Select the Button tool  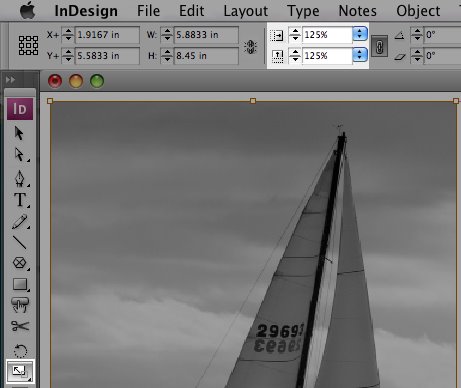coord(20,305)
